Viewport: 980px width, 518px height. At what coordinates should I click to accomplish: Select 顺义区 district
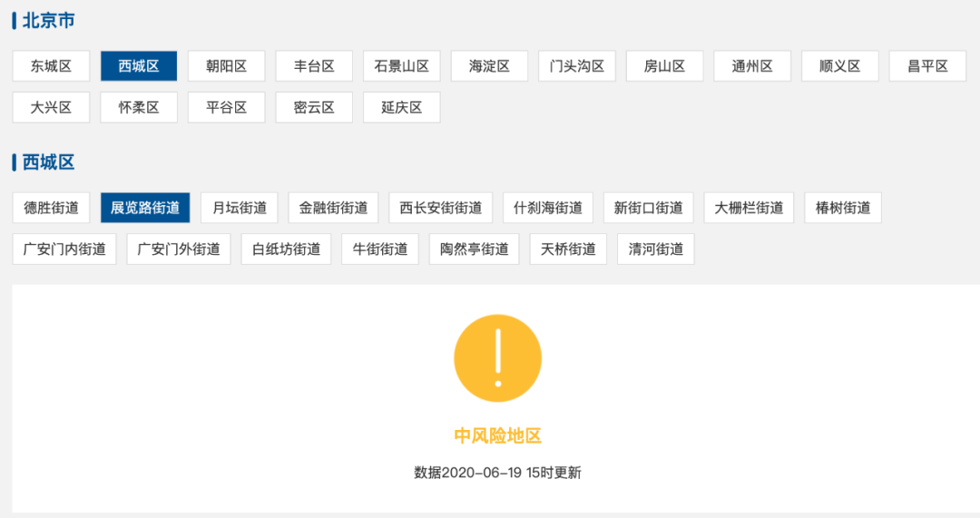[840, 66]
